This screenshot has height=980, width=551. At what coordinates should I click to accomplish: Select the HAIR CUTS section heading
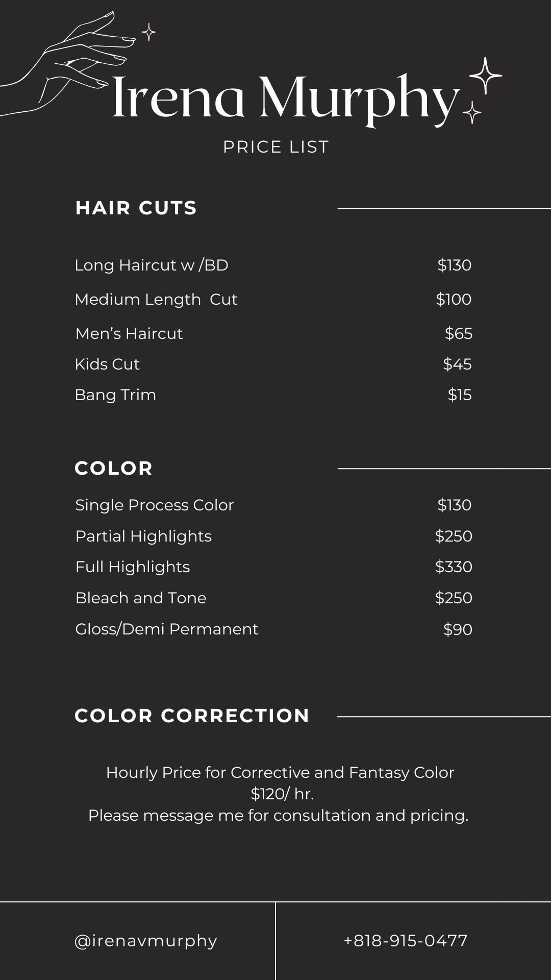[x=136, y=208]
